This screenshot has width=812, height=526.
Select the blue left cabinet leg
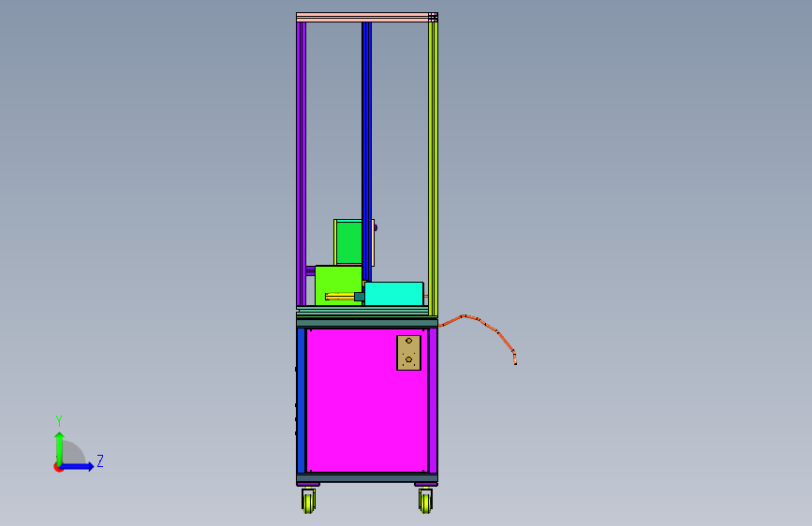pyautogui.click(x=301, y=401)
